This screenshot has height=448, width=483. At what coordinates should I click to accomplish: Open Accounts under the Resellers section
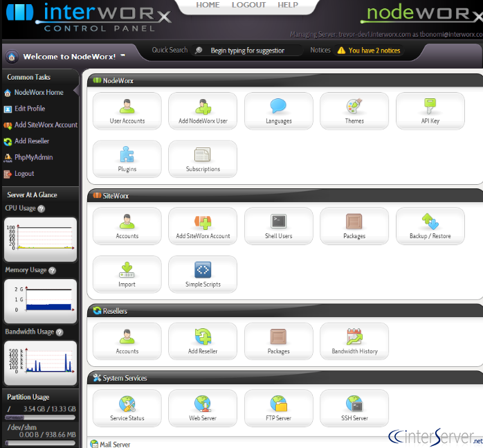point(127,341)
